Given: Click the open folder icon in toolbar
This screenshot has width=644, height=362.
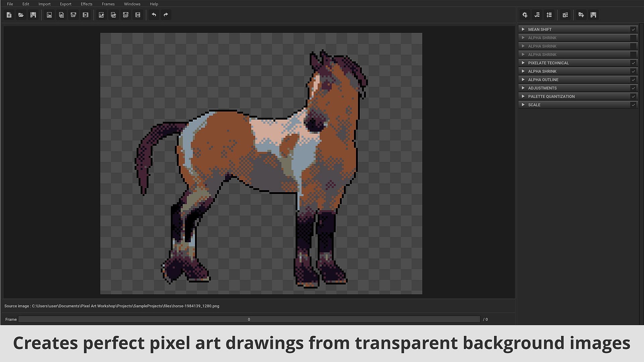Looking at the screenshot, I should (x=21, y=15).
